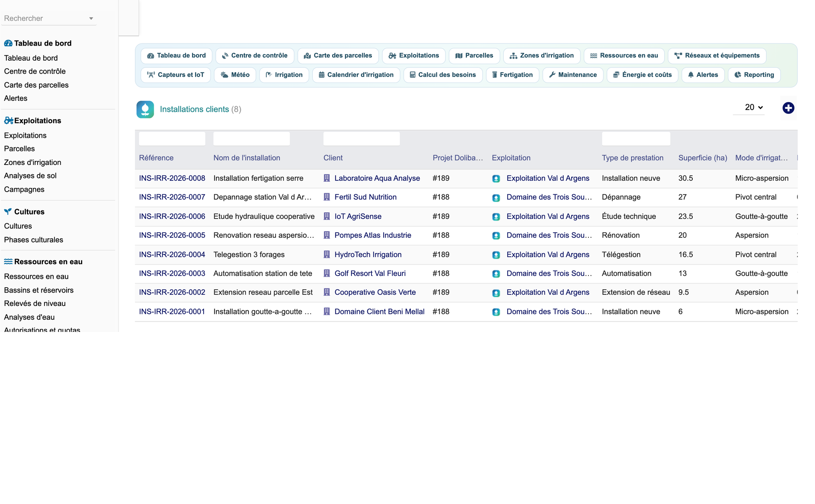
Task: Click the Client column filter field
Action: point(361,139)
